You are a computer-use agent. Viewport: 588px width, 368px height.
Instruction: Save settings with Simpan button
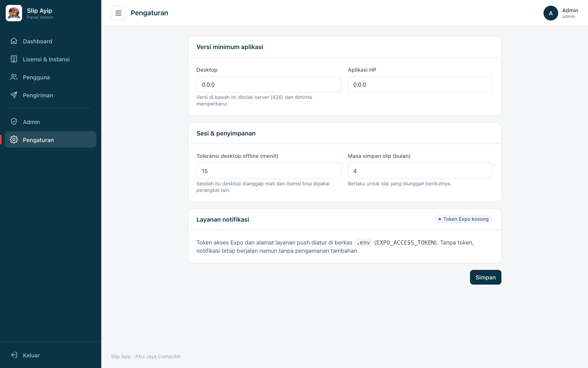[x=485, y=277]
